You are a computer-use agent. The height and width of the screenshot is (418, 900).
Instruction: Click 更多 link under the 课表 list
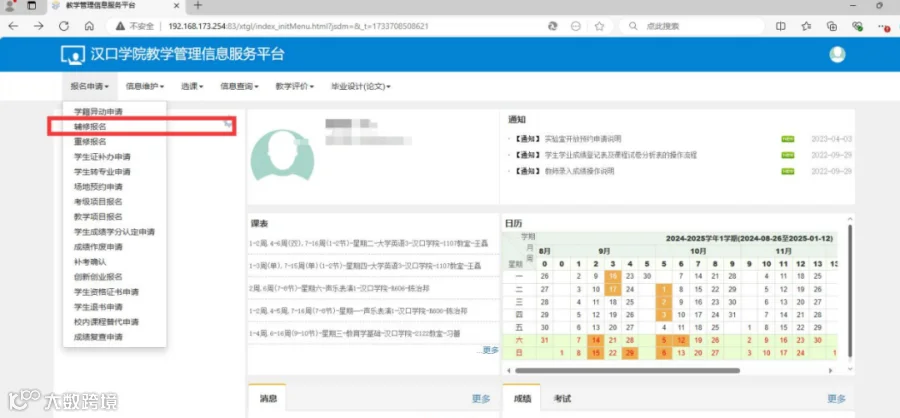tap(490, 350)
